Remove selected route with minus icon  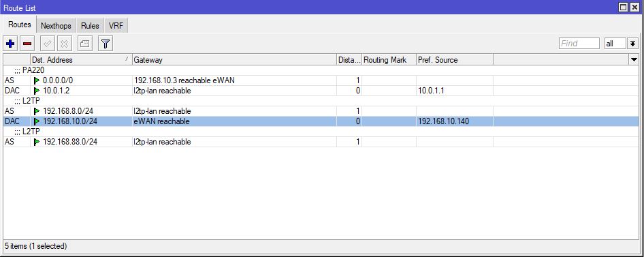pyautogui.click(x=27, y=44)
